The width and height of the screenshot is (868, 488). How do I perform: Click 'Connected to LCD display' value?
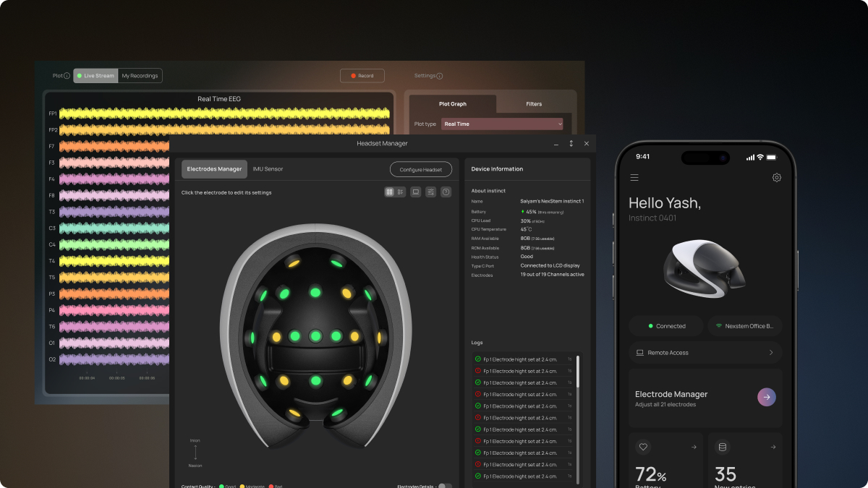pyautogui.click(x=550, y=266)
